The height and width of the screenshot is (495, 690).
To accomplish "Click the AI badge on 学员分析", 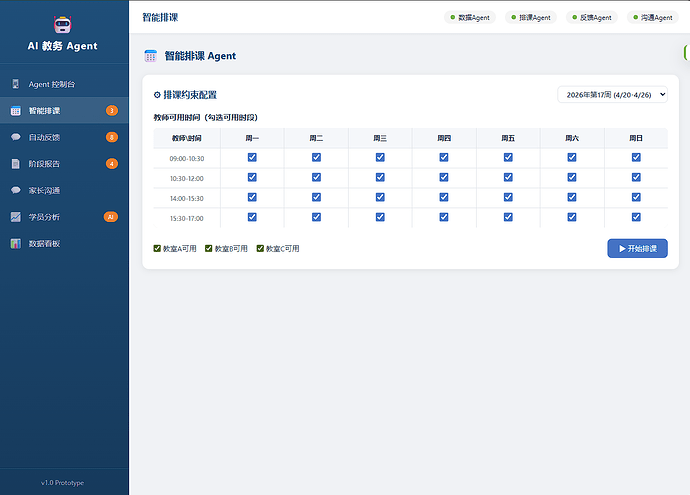I will pos(110,217).
